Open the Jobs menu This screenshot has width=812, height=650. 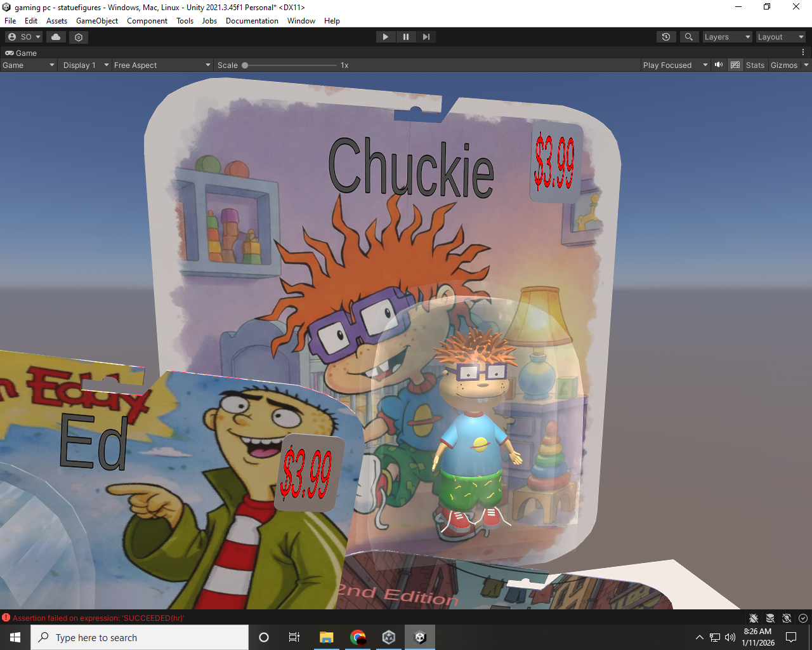pyautogui.click(x=209, y=20)
